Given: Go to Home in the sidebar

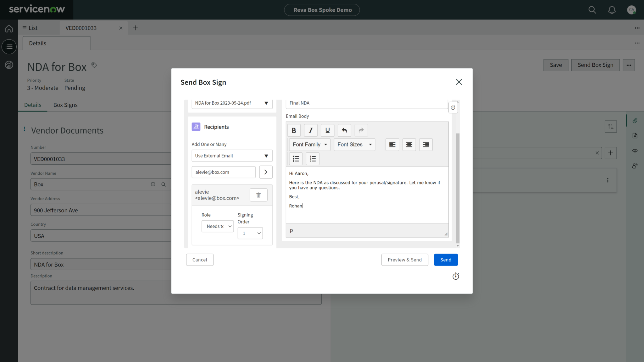Looking at the screenshot, I should click(9, 29).
